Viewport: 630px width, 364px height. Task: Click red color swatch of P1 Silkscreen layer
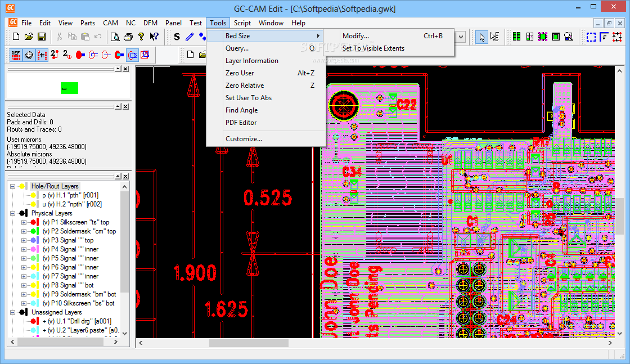34,222
